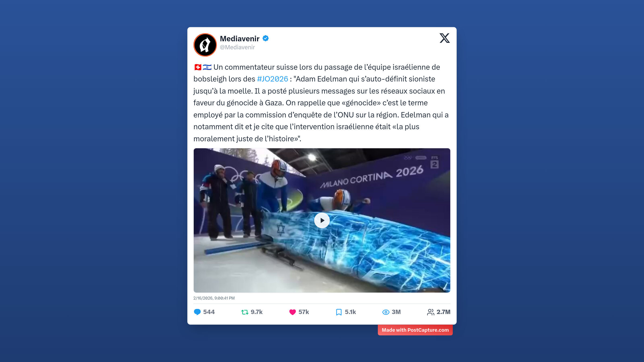The image size is (644, 362).
Task: Click the Milano Cortina 2026 video thumbnail banner
Action: point(372,177)
